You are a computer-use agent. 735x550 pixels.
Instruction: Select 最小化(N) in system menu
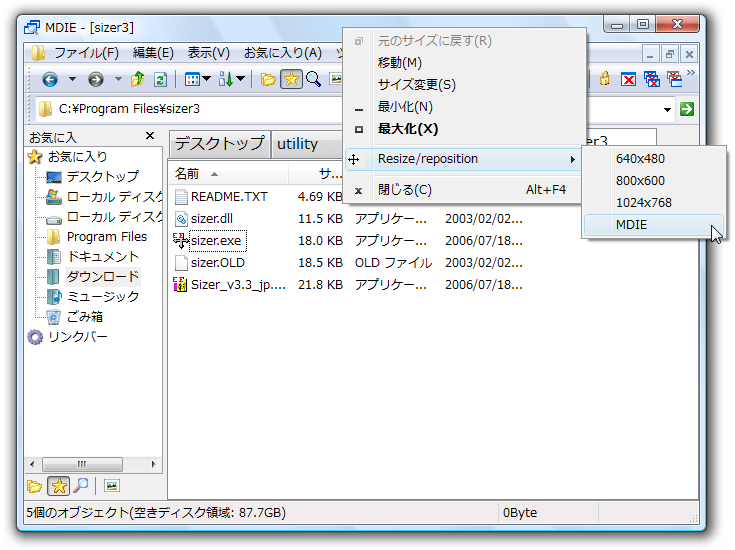point(465,107)
